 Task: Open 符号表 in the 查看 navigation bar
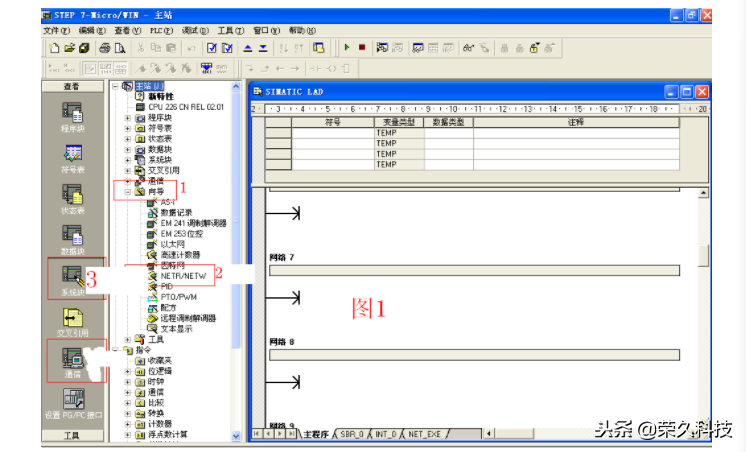click(72, 158)
